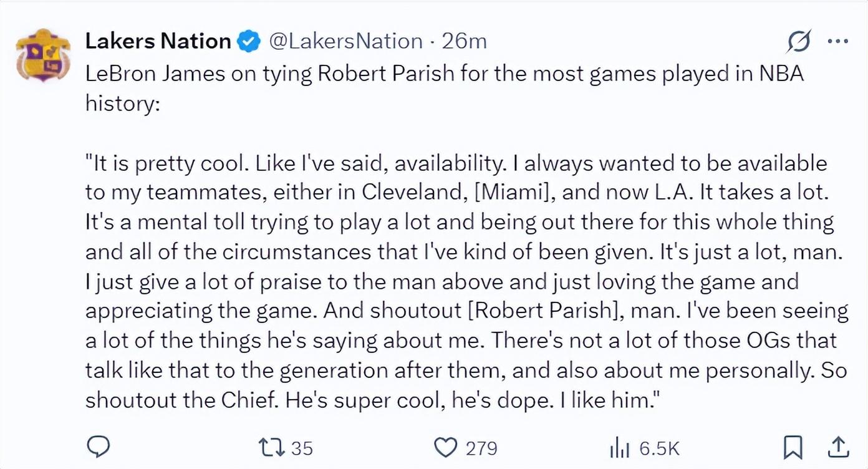
Task: Click the headline line mentioning Robert Parish
Action: click(x=444, y=74)
